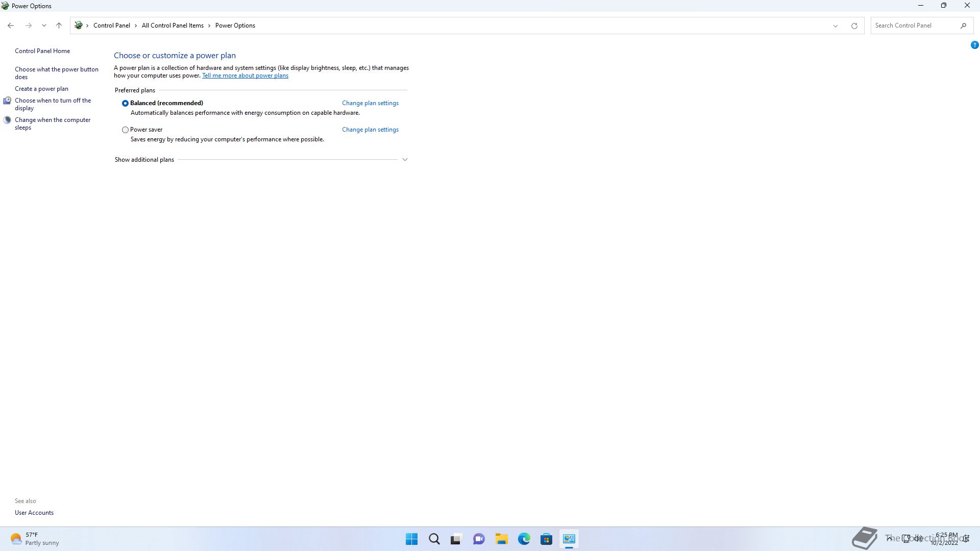Open File Explorer from the taskbar
The height and width of the screenshot is (551, 980).
[501, 539]
